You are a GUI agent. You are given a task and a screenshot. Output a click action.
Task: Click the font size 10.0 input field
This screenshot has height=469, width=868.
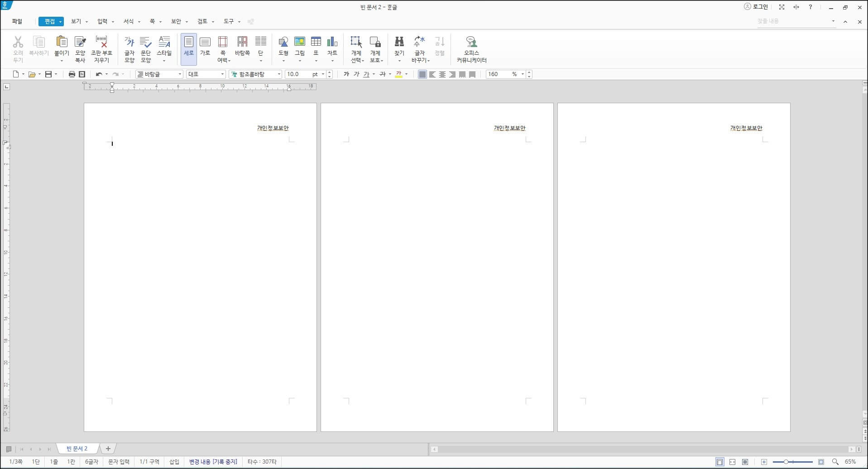(x=297, y=74)
